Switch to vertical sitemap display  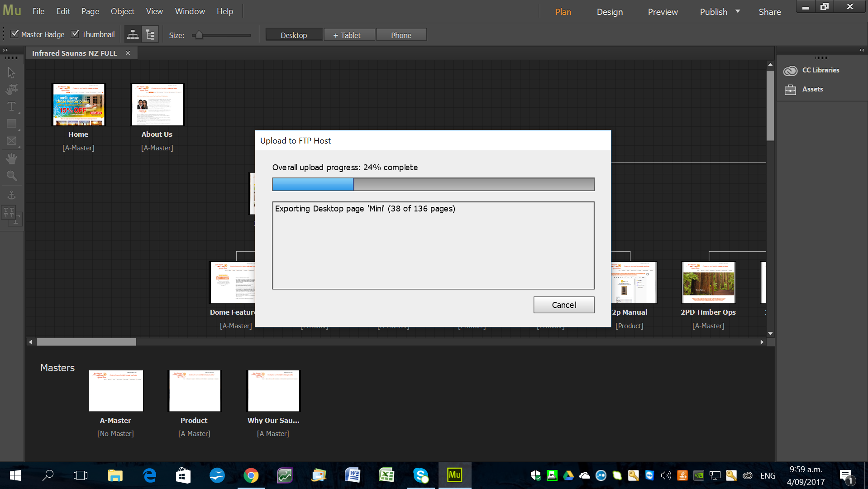point(150,34)
